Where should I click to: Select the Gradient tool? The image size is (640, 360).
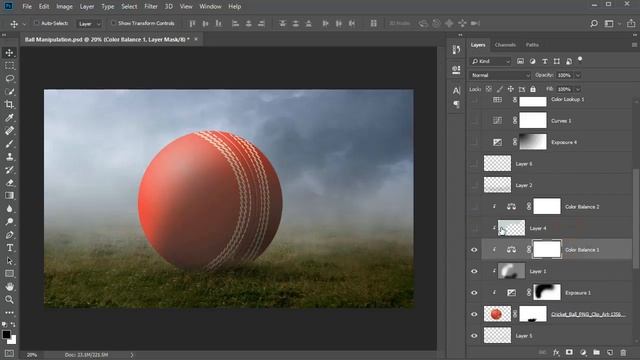pos(9,196)
